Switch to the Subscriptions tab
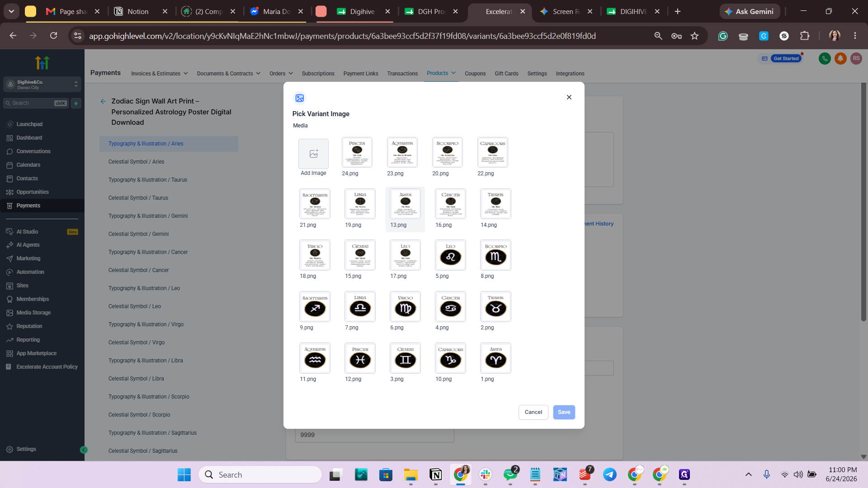The image size is (868, 488). click(318, 74)
